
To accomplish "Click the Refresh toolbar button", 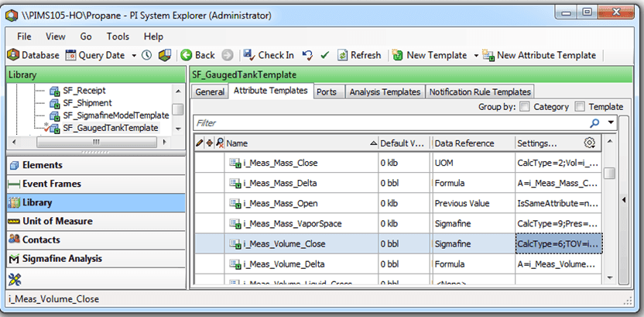I will [359, 55].
